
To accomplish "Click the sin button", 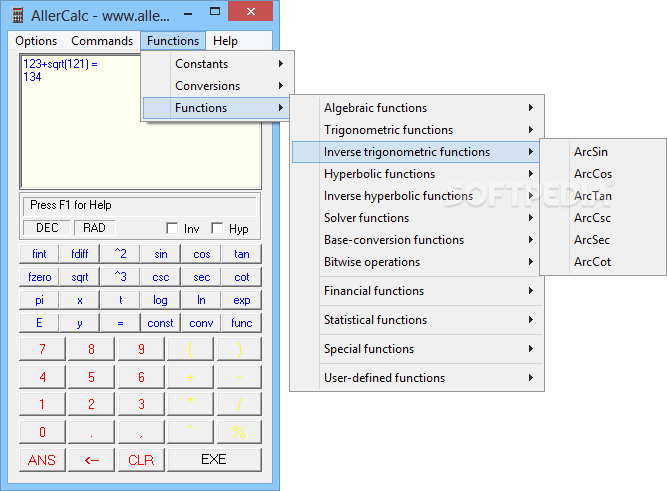I will pos(160,254).
